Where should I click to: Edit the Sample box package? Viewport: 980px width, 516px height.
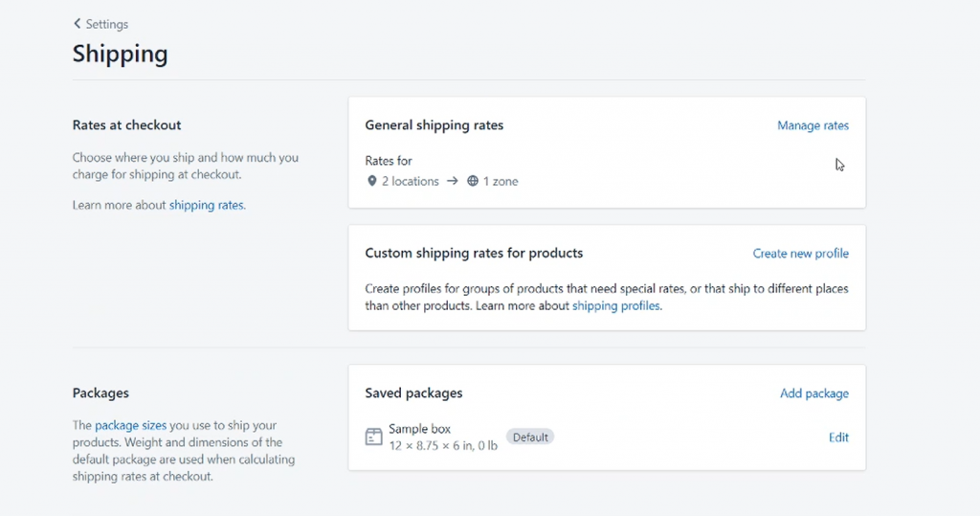838,437
